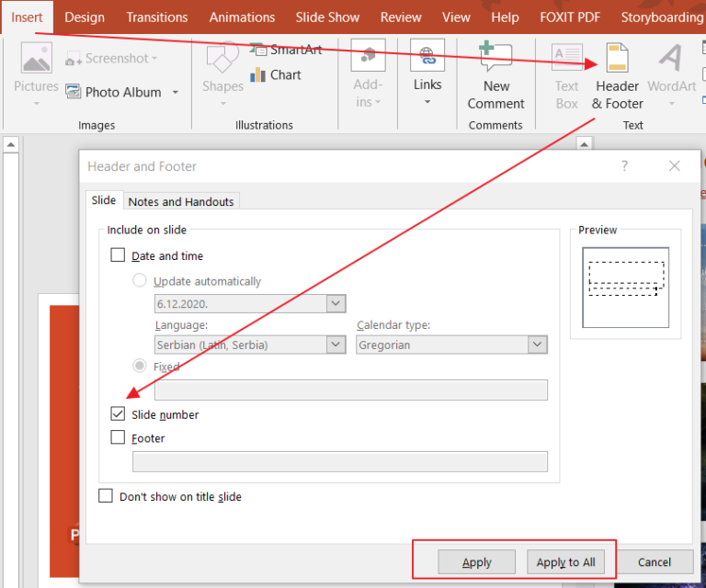The width and height of the screenshot is (706, 588).
Task: Expand the Photo Album dropdown arrow
Action: coord(176,93)
